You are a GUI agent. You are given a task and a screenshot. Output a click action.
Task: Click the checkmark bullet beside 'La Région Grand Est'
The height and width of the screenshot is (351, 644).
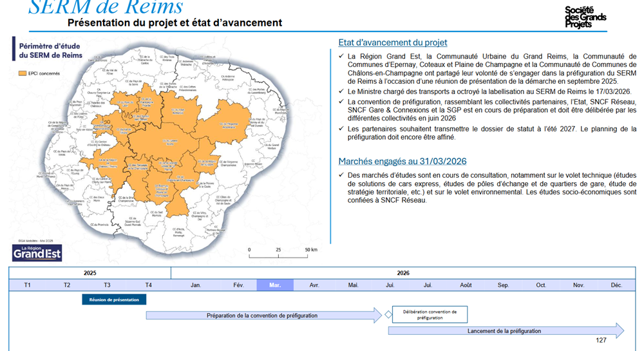tap(341, 56)
